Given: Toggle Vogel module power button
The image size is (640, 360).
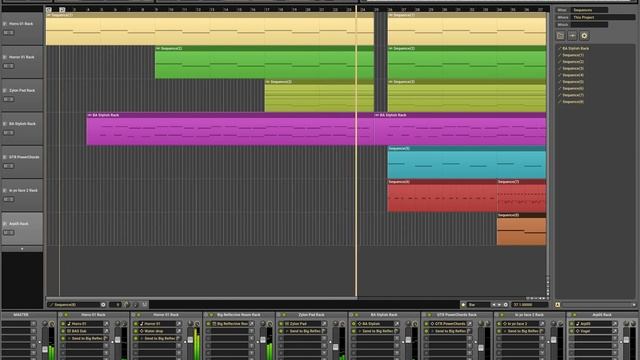Looking at the screenshot, I should tap(571, 331).
